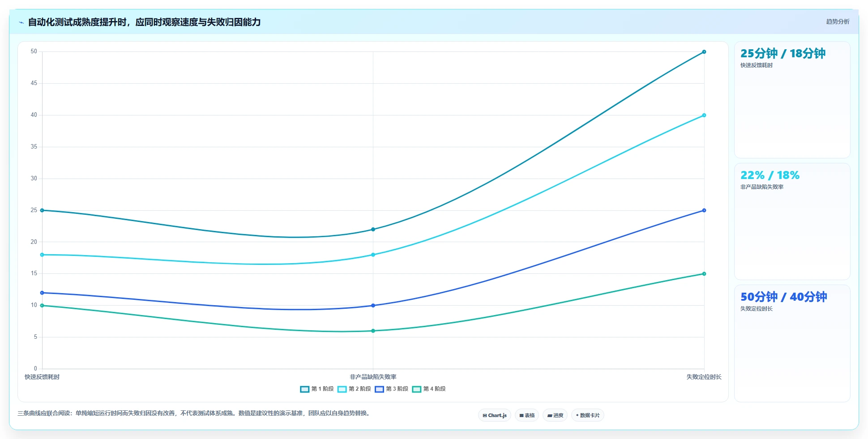Click the 快速反馈耗时 x-axis label
868x439 pixels.
click(x=42, y=377)
